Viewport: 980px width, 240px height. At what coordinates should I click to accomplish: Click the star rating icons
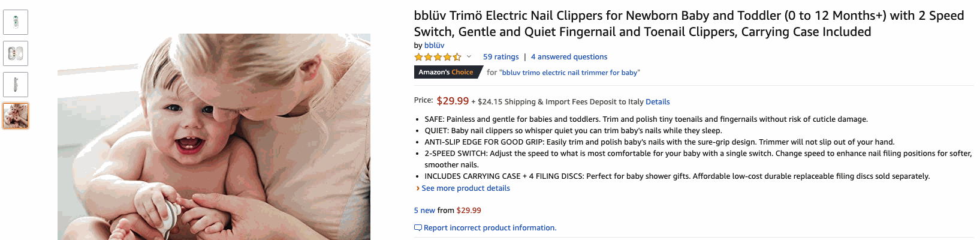pyautogui.click(x=438, y=57)
